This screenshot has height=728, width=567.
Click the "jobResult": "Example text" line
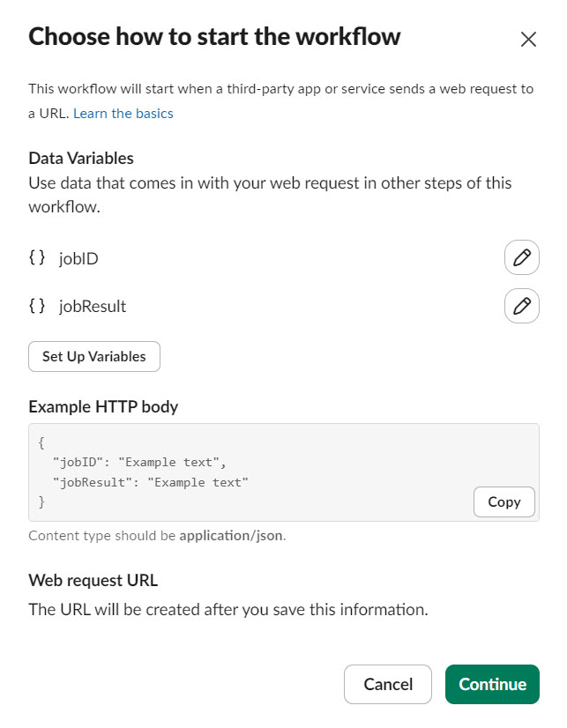point(150,482)
